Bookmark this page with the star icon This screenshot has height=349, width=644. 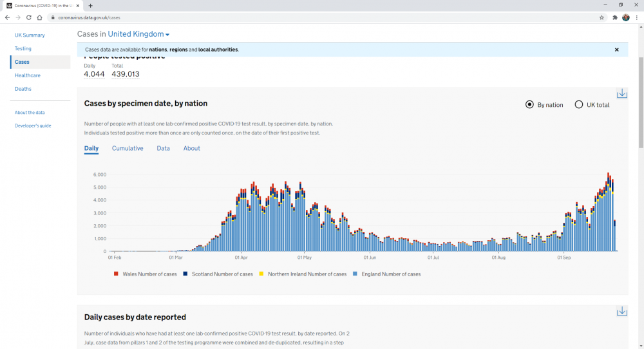click(601, 17)
